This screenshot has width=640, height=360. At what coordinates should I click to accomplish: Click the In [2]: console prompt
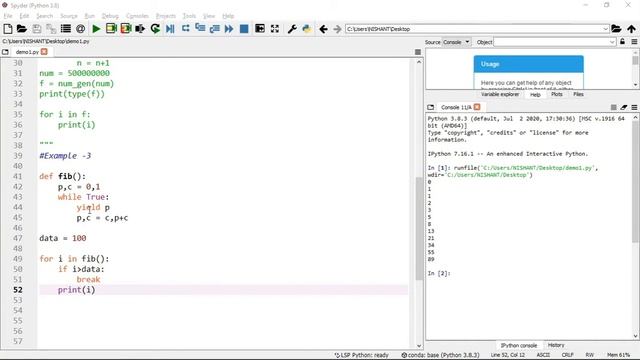click(x=439, y=273)
